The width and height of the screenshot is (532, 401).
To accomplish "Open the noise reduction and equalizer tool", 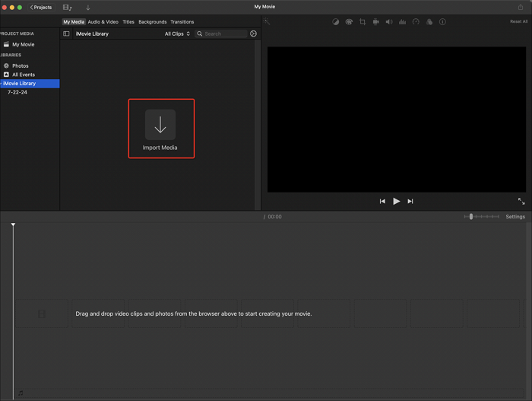I will [x=402, y=22].
